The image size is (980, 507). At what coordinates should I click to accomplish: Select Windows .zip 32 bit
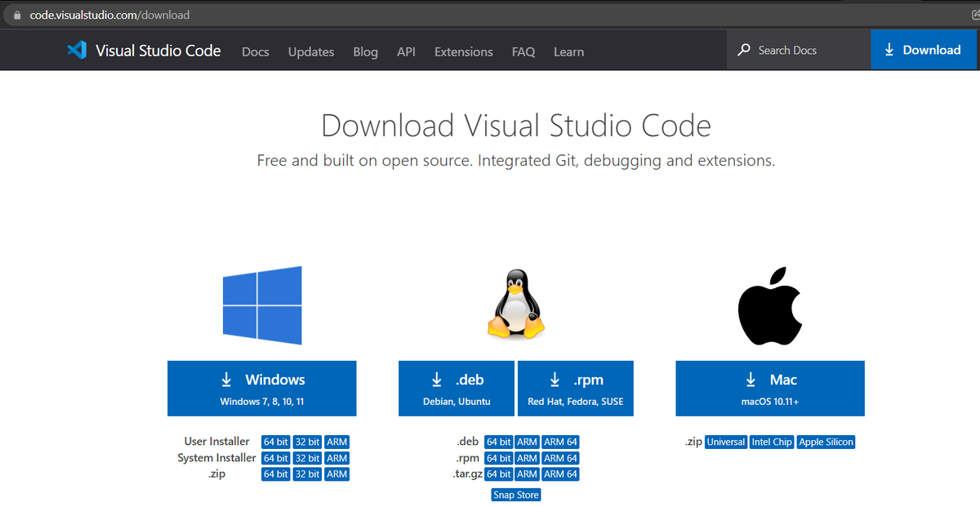(x=308, y=474)
